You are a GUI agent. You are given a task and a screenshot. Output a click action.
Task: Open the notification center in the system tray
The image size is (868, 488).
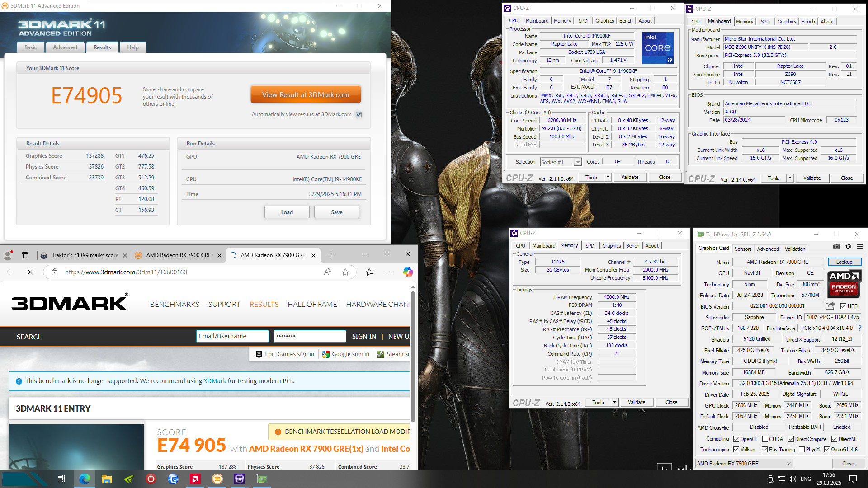[853, 479]
